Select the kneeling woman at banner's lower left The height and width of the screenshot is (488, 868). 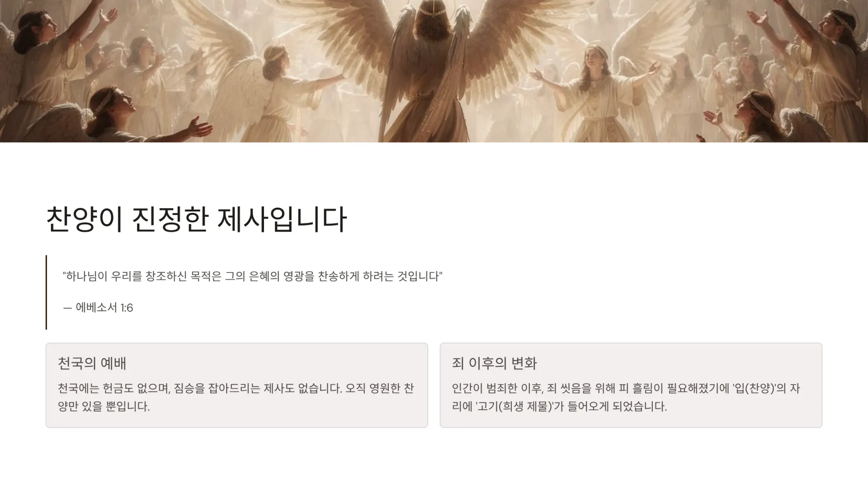click(x=136, y=115)
